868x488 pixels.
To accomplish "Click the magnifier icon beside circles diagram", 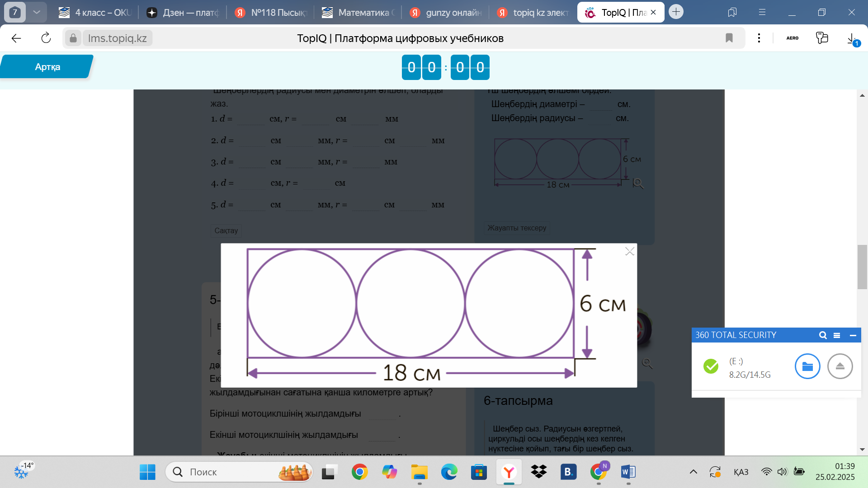I will (638, 183).
